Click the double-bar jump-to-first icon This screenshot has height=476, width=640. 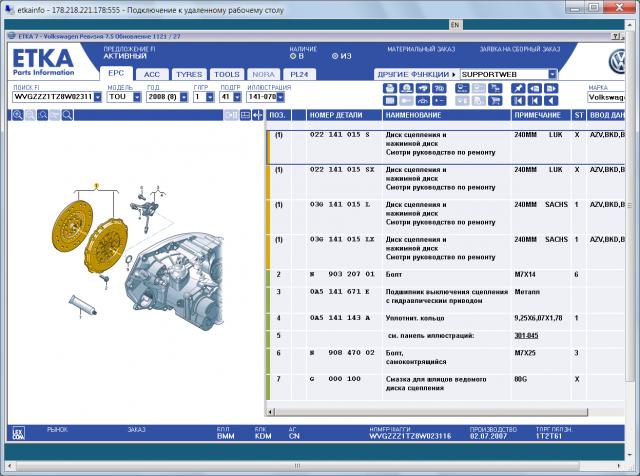[518, 100]
